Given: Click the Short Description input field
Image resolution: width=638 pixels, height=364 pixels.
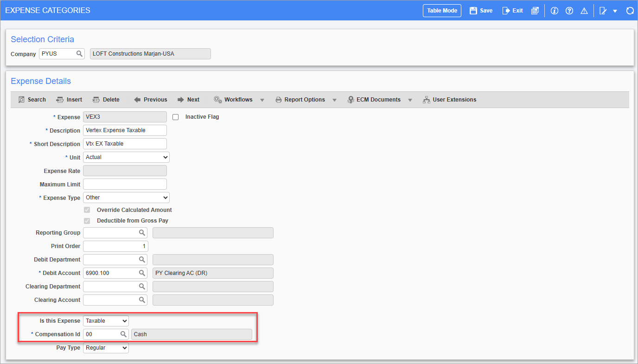Looking at the screenshot, I should pyautogui.click(x=125, y=144).
